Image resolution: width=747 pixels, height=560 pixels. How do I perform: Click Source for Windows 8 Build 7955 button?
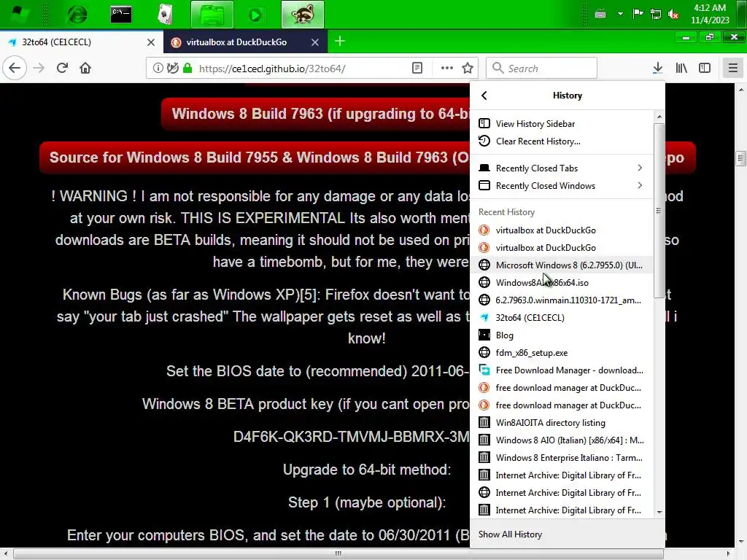tap(255, 157)
